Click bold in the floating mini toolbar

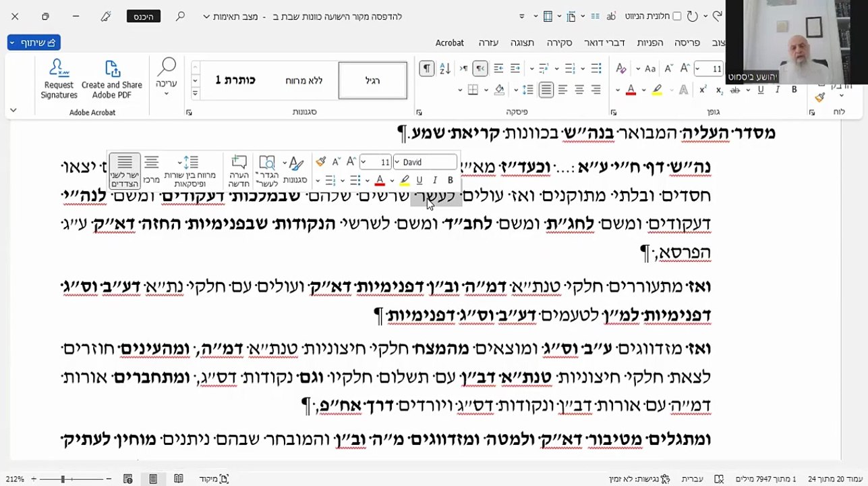pyautogui.click(x=451, y=180)
